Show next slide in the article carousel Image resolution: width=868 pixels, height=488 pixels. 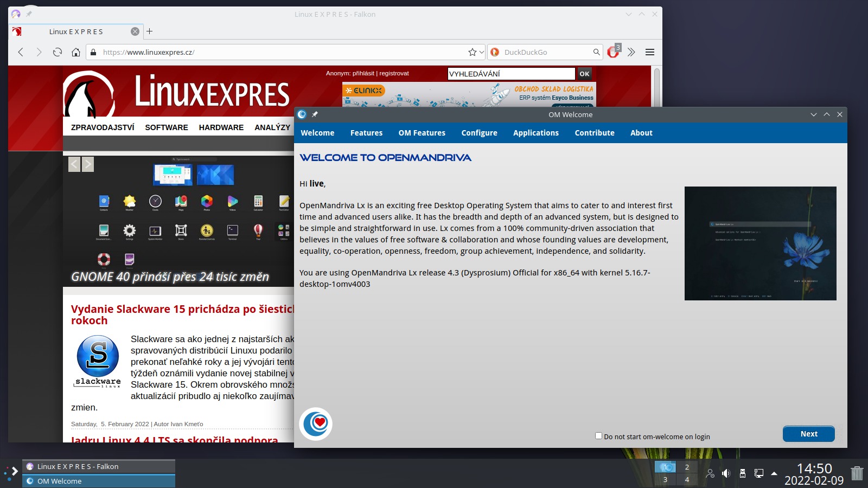tap(88, 164)
